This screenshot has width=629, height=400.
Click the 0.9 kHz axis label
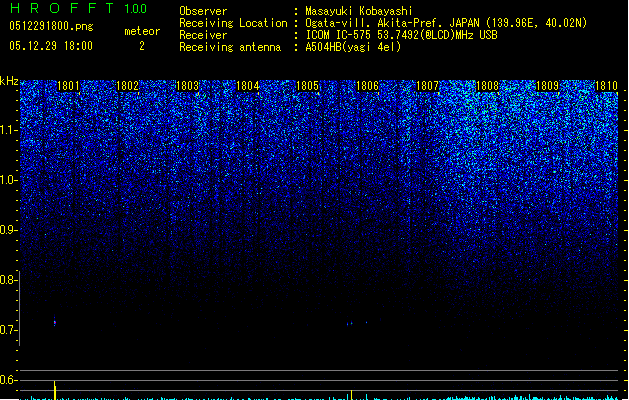9,230
